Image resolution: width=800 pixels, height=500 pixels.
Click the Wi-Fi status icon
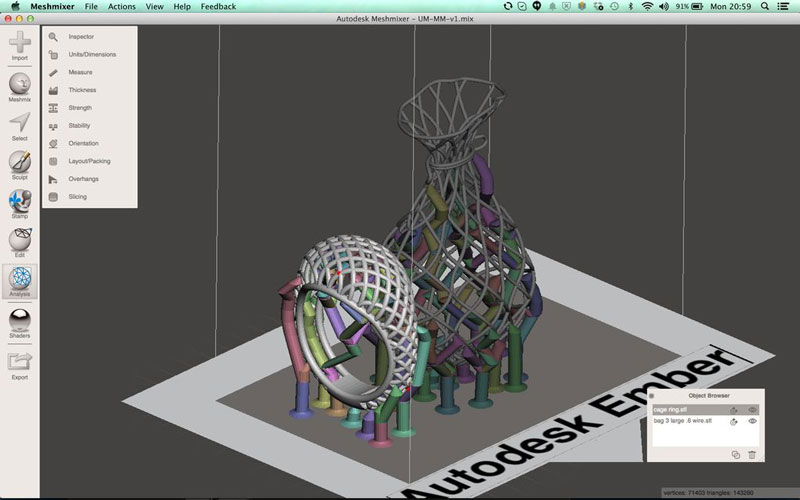647,6
